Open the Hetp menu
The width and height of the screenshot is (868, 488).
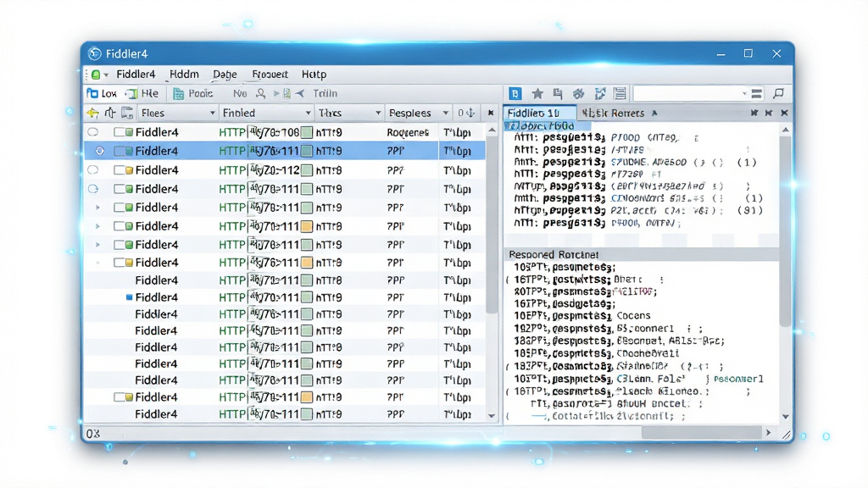tap(314, 75)
